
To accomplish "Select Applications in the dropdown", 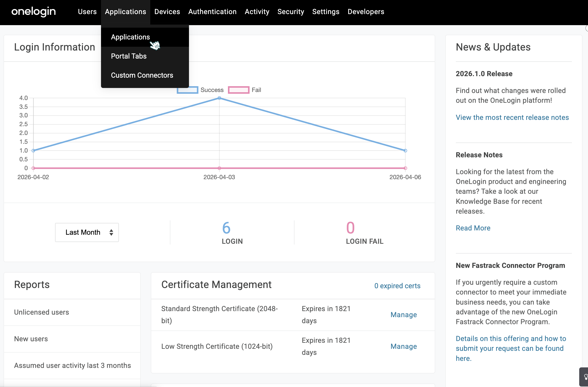I will coord(145,37).
